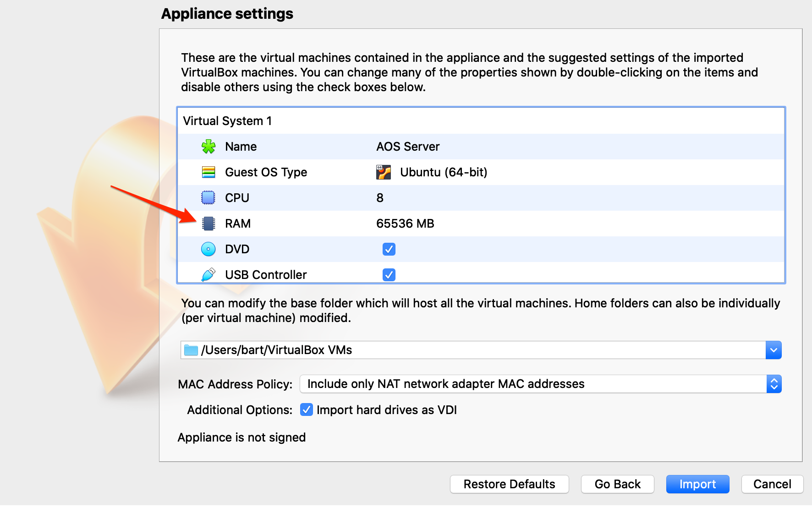Click the Guest OS Type striped icon
This screenshot has height=524, width=812.
(x=208, y=172)
